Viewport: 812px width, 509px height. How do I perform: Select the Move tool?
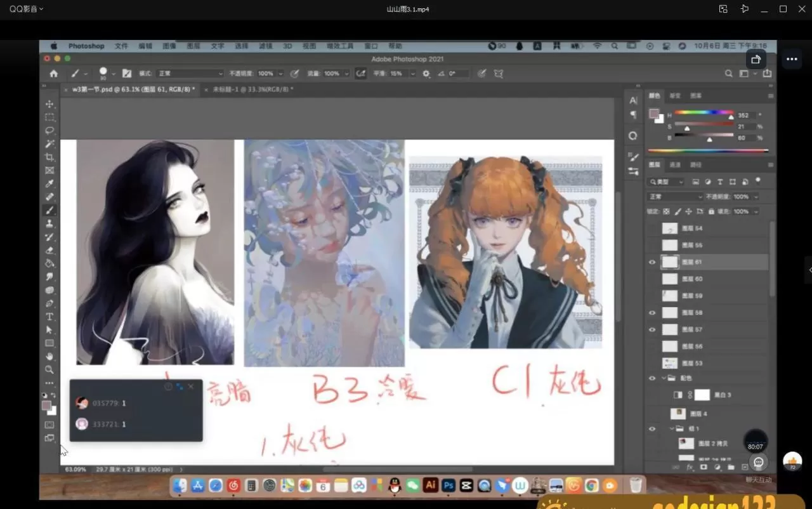coord(49,104)
